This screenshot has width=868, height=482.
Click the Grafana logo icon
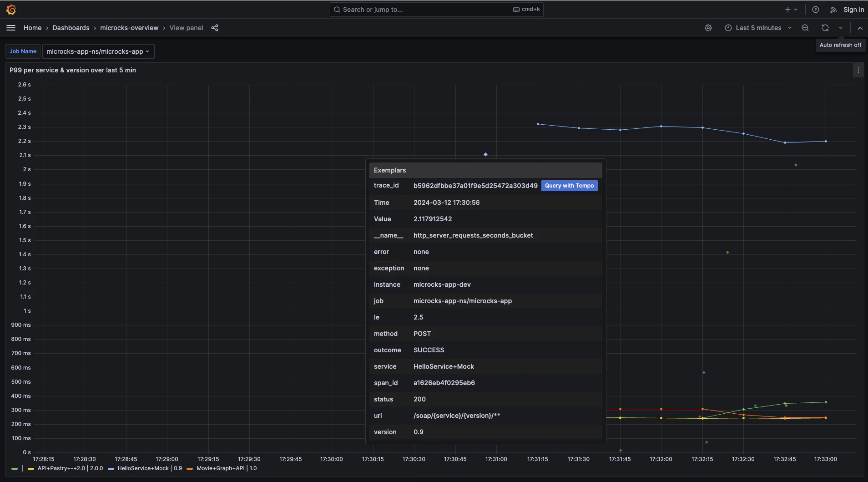(11, 10)
